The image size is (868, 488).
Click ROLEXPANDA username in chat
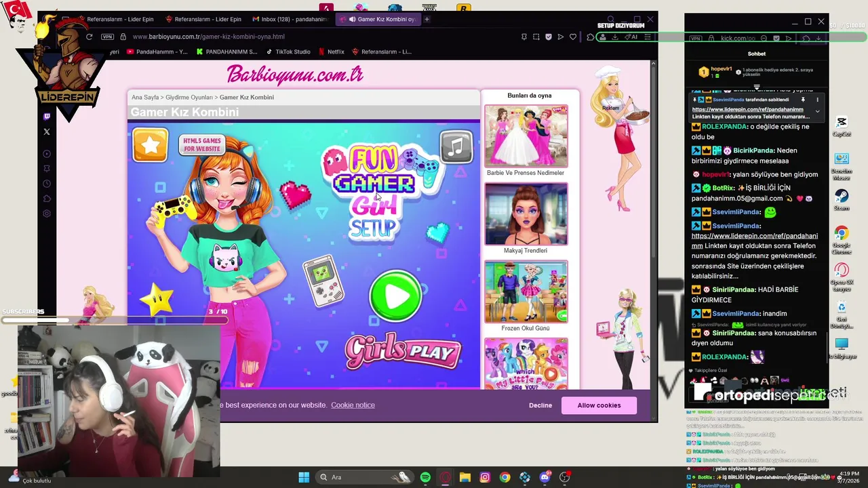724,127
